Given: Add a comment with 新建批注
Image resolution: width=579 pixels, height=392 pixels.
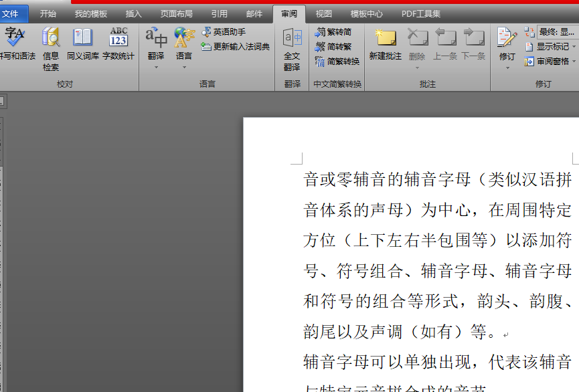Looking at the screenshot, I should tap(386, 43).
